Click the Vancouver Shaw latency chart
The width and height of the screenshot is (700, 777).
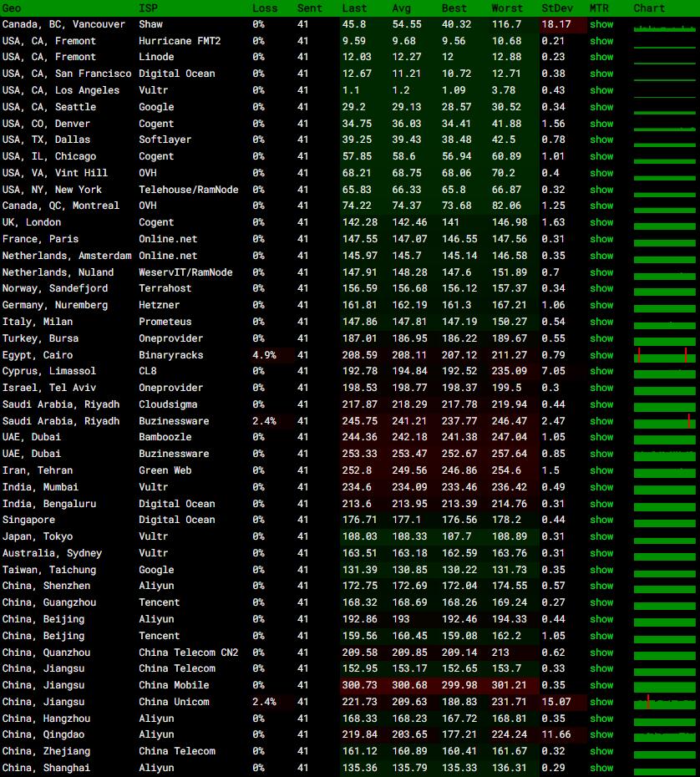click(664, 28)
